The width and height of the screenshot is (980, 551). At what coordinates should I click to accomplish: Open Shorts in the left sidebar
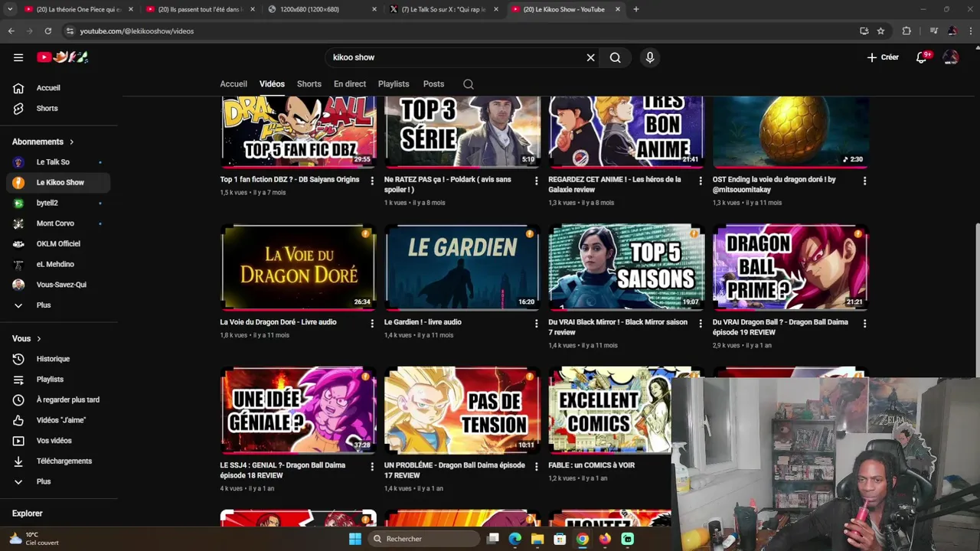pyautogui.click(x=58, y=109)
